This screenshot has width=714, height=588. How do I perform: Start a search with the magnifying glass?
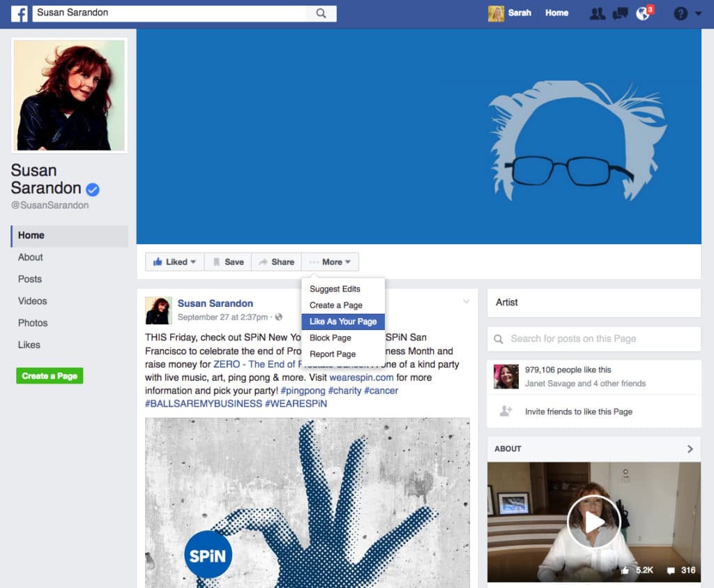pos(320,13)
